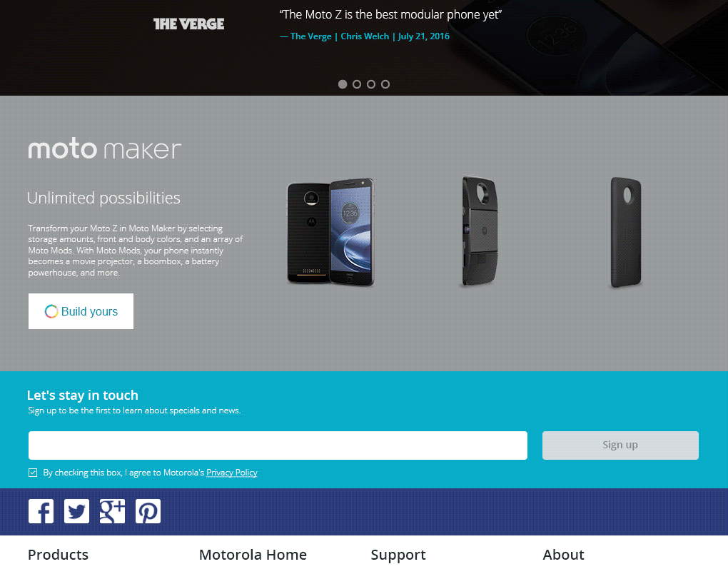Open the Products footer heading

[x=58, y=555]
